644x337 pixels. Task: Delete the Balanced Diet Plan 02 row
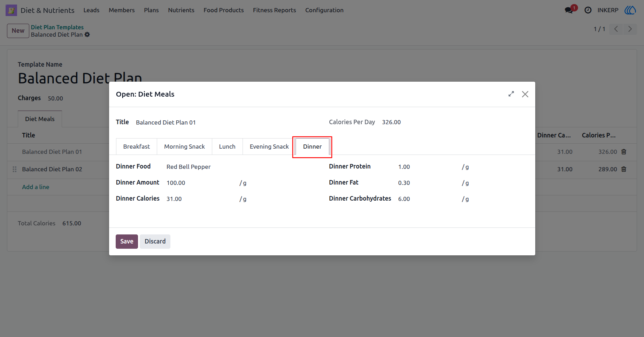tap(624, 169)
